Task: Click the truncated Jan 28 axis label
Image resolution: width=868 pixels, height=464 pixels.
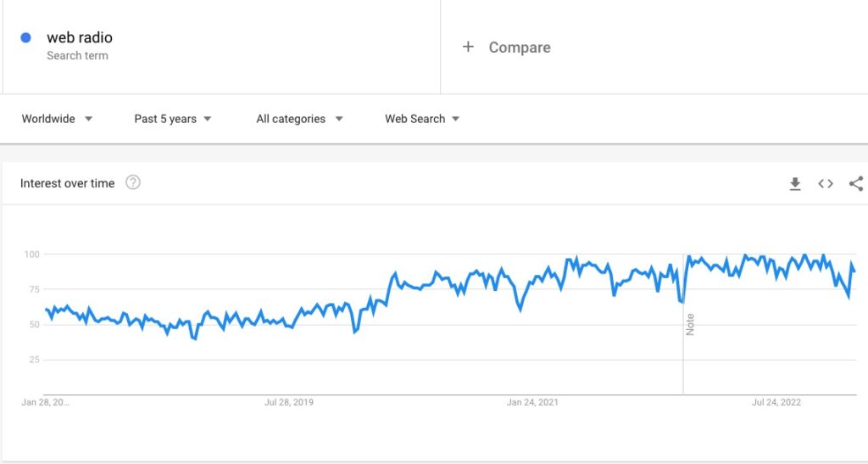Action: click(46, 402)
